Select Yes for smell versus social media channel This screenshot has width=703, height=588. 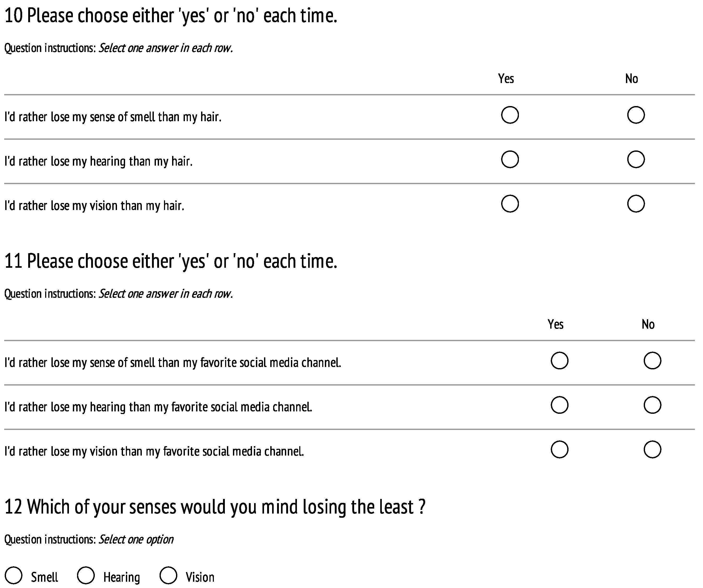(559, 361)
